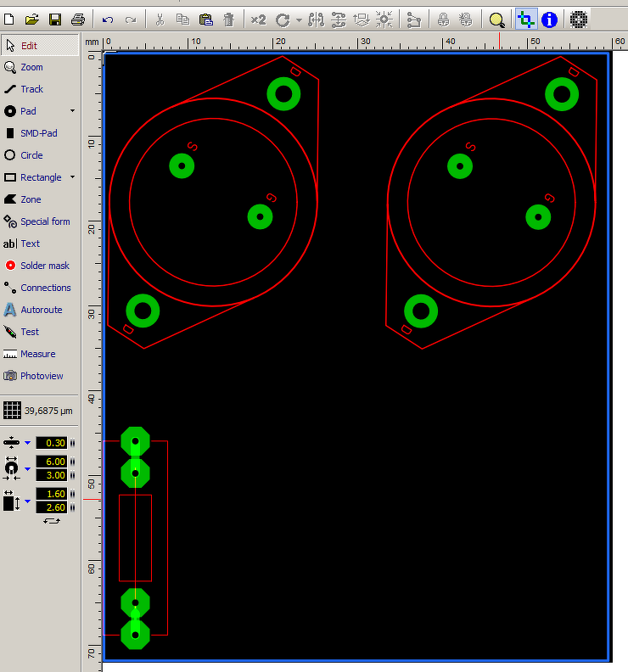The height and width of the screenshot is (672, 628).
Task: Expand the Rectangle type dropdown arrow
Action: pos(72,177)
